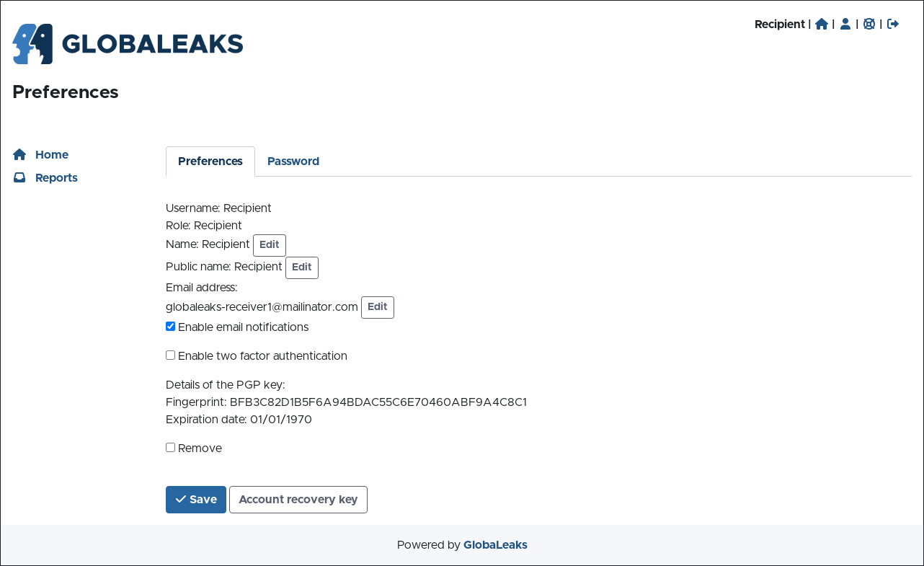Click the checkmark icon on Save

click(181, 499)
